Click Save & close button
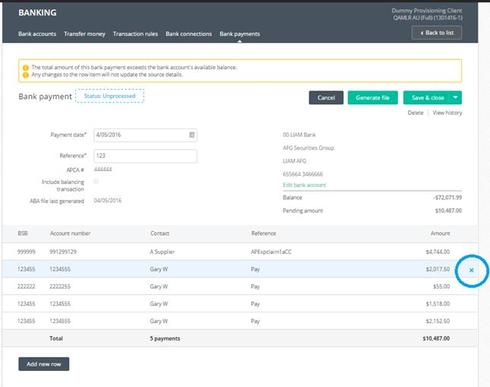490x387 pixels. [427, 97]
